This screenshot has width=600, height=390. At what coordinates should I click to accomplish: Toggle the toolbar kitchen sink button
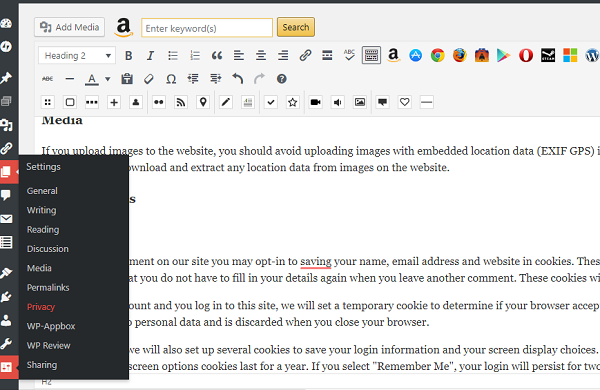[x=371, y=56]
